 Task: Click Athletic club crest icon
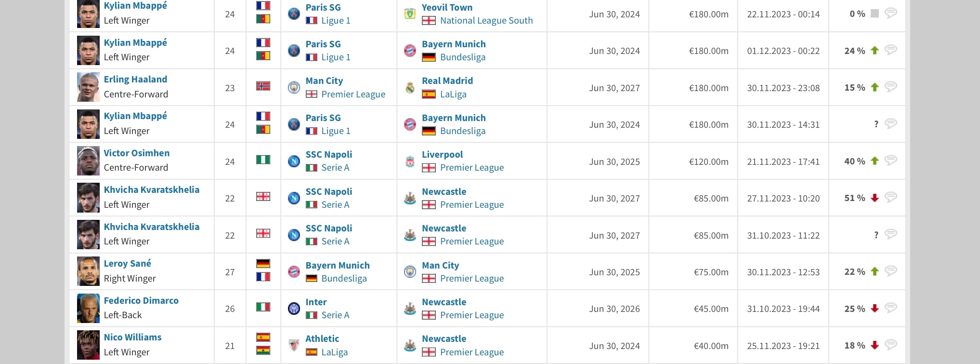294,345
